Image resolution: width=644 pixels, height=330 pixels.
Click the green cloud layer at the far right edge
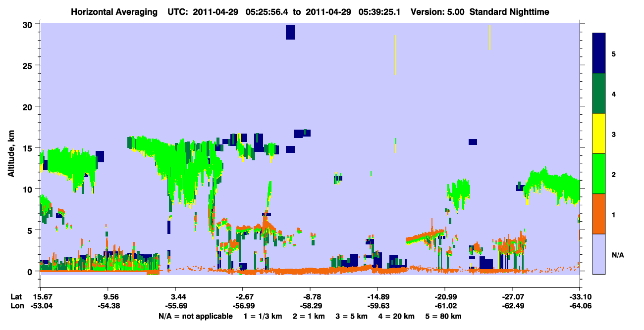coord(552,185)
